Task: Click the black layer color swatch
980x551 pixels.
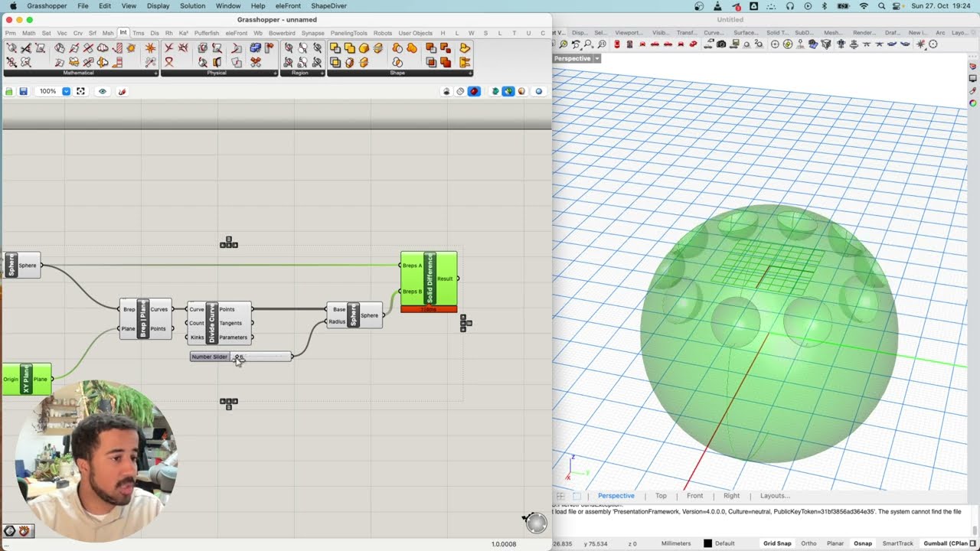Action: tap(707, 543)
